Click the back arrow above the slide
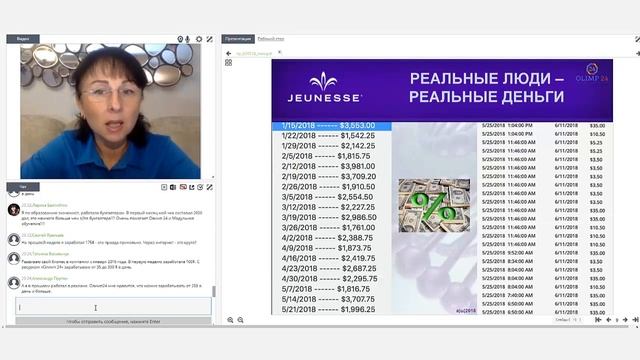The width and height of the screenshot is (640, 360). (229, 53)
